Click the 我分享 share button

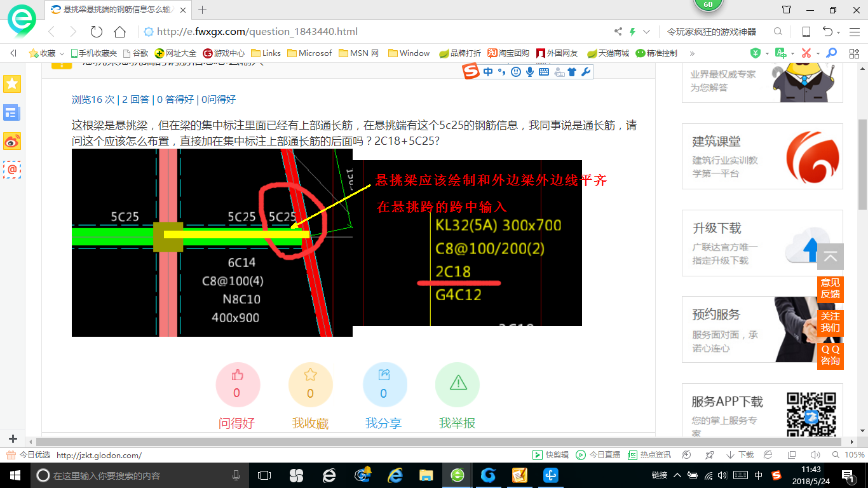coord(384,384)
